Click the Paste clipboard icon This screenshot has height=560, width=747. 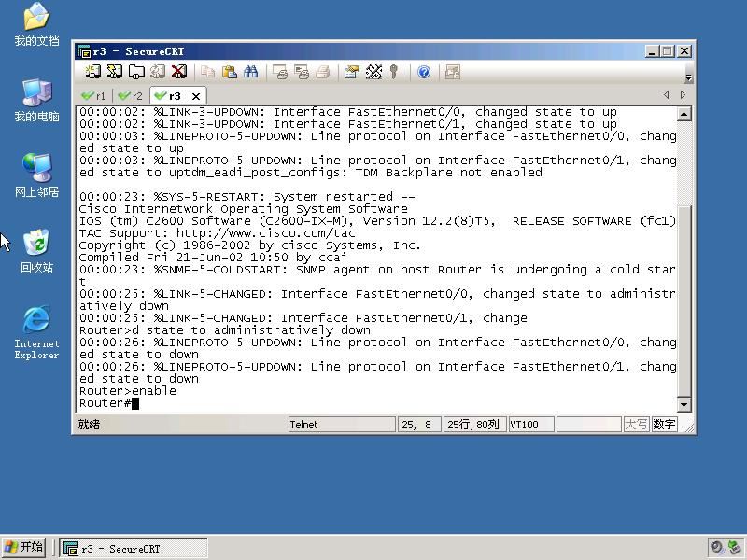point(230,72)
